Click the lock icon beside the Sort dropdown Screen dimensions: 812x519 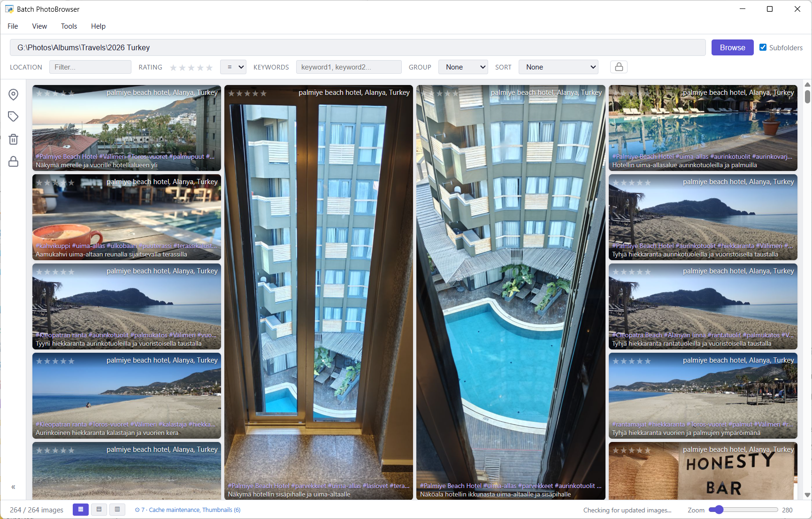(619, 67)
